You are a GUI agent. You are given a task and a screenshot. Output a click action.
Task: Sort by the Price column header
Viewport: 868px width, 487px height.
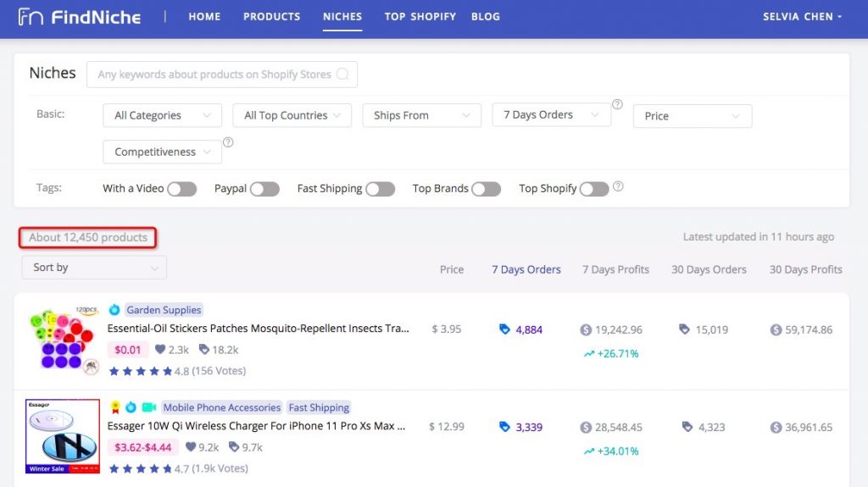tap(452, 269)
